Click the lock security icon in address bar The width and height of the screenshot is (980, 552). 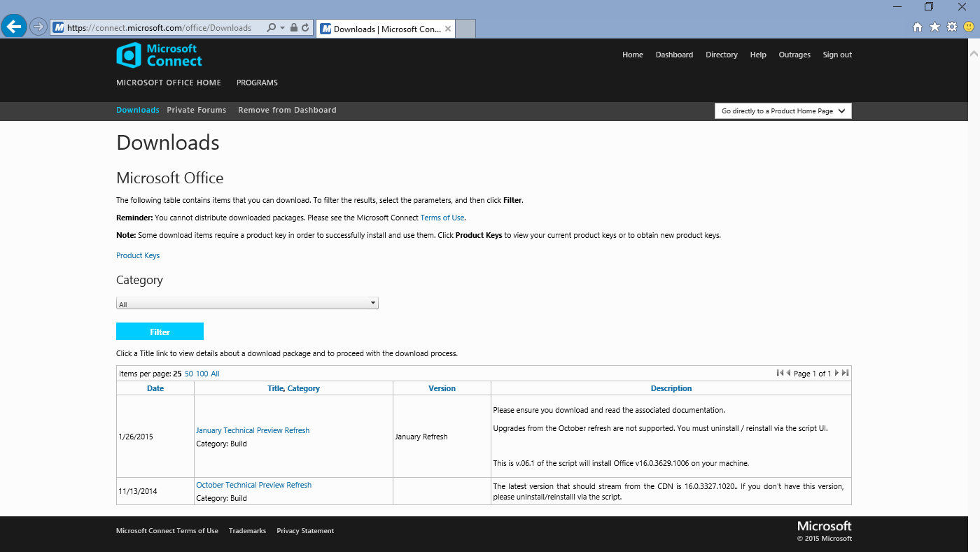tap(294, 28)
